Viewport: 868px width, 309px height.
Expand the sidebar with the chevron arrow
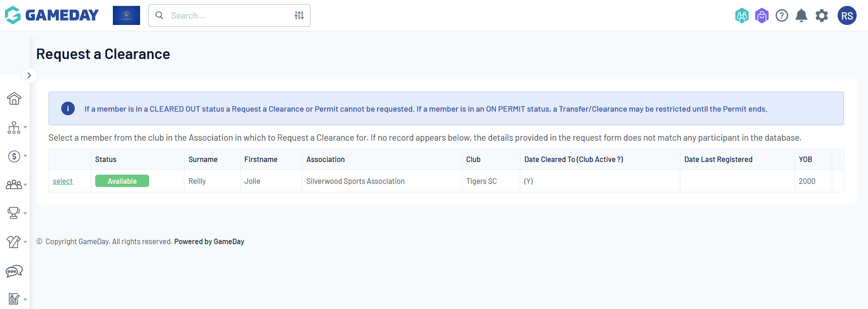[x=29, y=75]
